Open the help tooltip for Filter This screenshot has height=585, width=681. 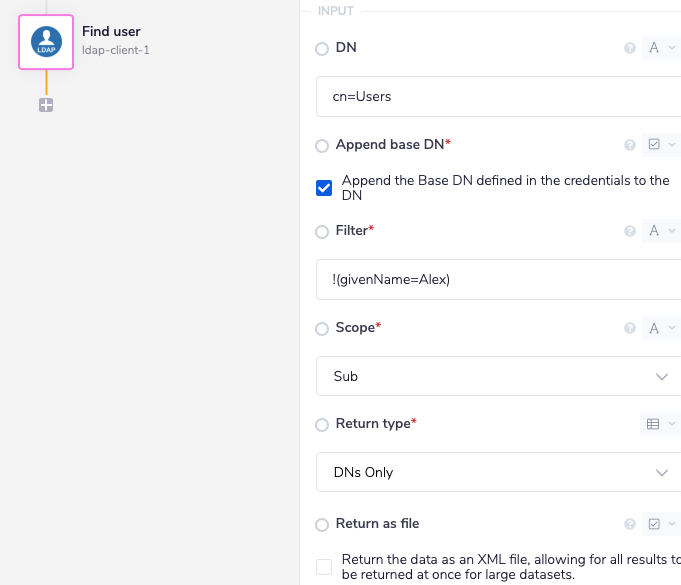tap(630, 231)
